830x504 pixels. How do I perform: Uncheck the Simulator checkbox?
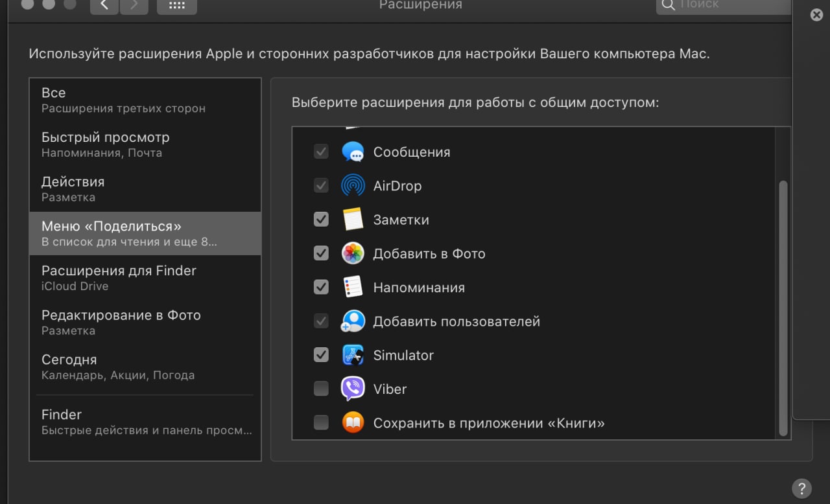[x=321, y=355]
